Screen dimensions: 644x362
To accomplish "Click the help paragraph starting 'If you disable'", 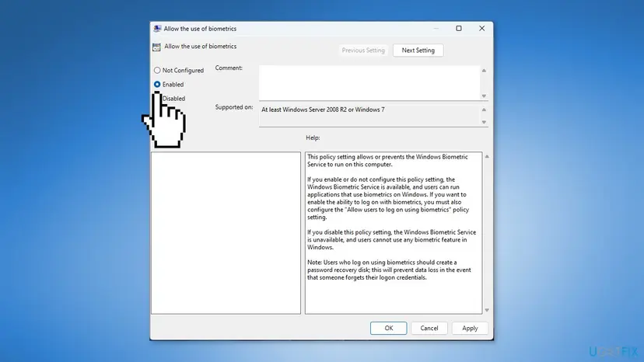I will [x=391, y=240].
